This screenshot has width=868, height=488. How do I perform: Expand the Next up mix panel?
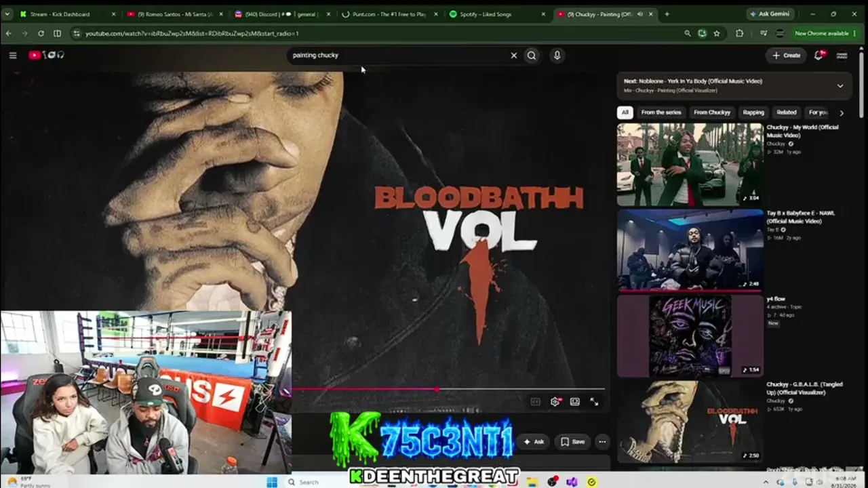tap(840, 85)
